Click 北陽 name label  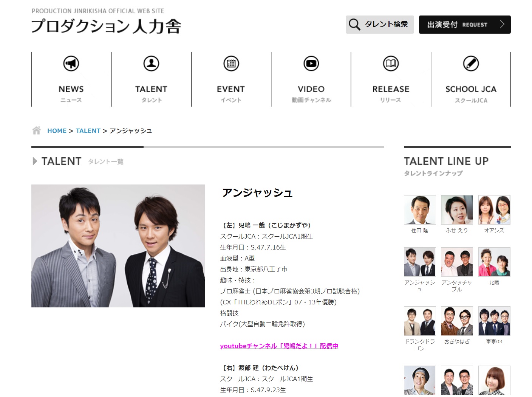(x=494, y=282)
